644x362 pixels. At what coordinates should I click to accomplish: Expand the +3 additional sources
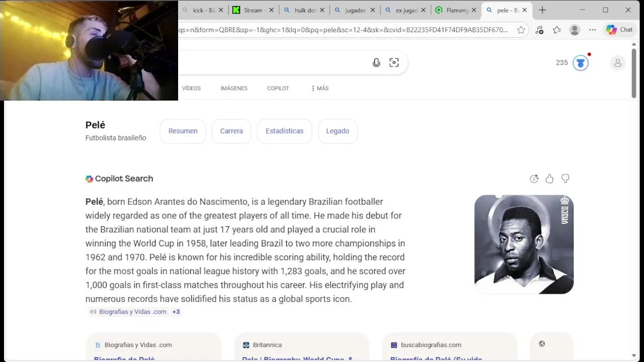[176, 312]
